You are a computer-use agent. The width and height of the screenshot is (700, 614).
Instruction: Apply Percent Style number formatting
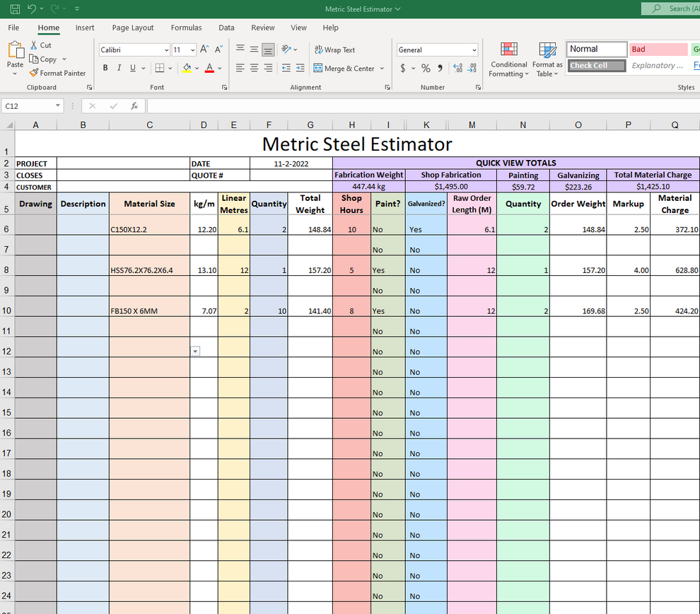pos(425,68)
